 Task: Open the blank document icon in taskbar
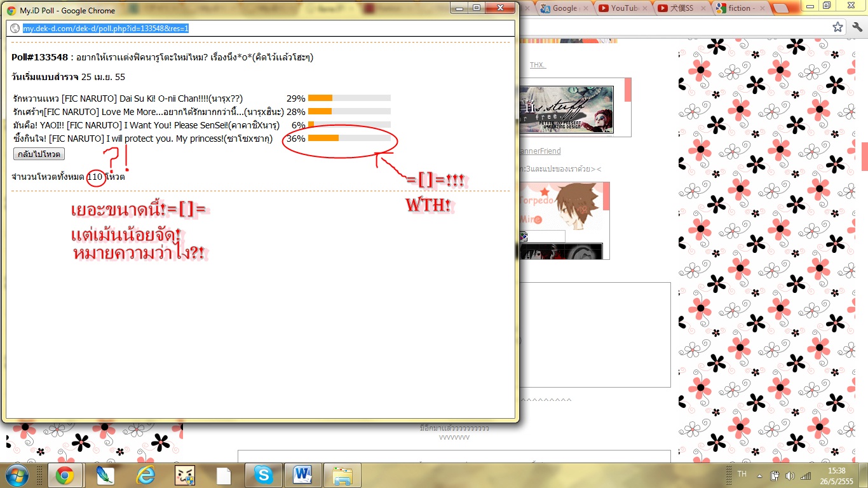[224, 475]
